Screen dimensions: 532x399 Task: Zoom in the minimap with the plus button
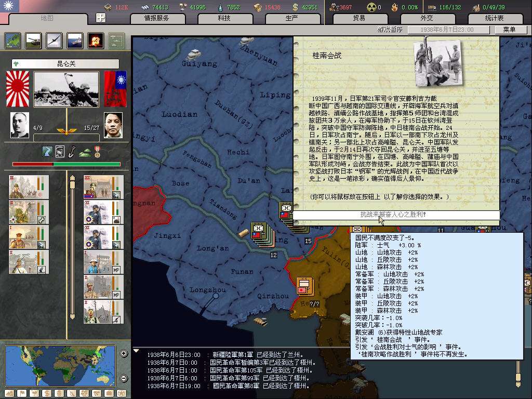pos(124,353)
